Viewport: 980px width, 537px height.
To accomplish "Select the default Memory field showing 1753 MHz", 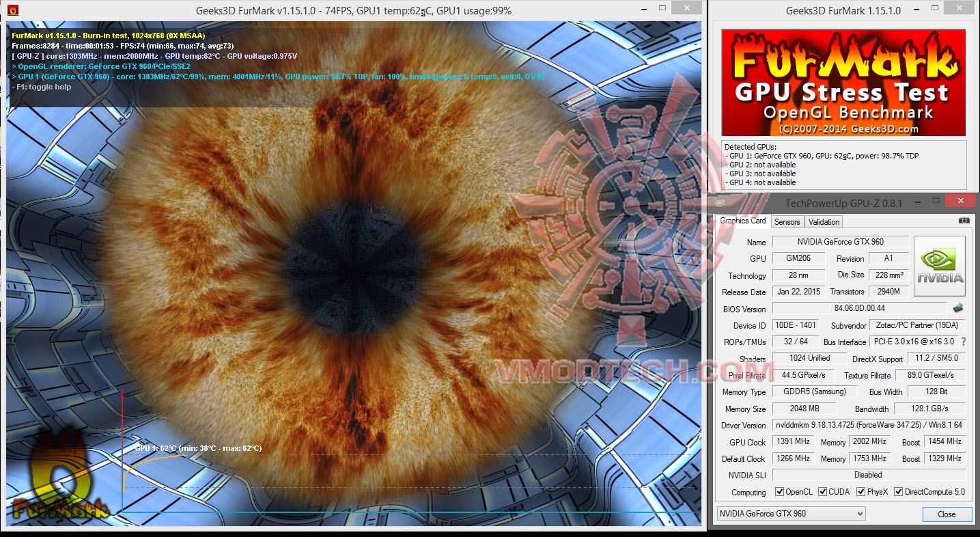I will click(x=869, y=458).
